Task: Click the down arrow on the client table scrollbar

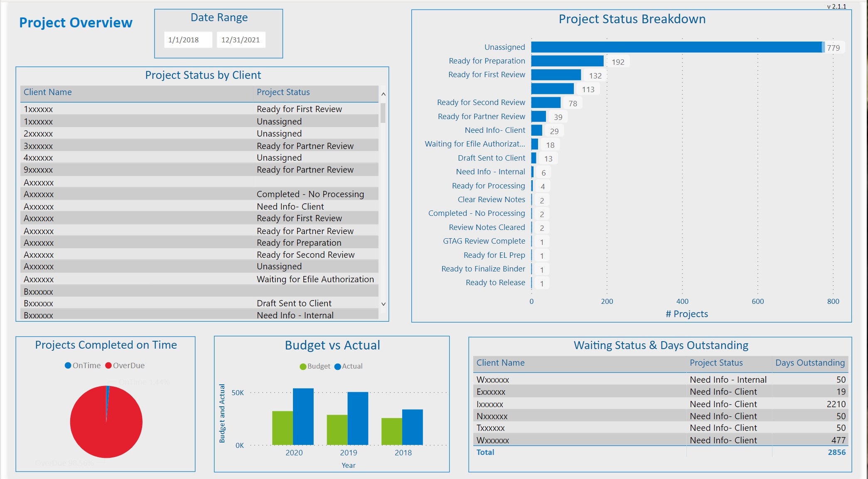Action: point(384,303)
